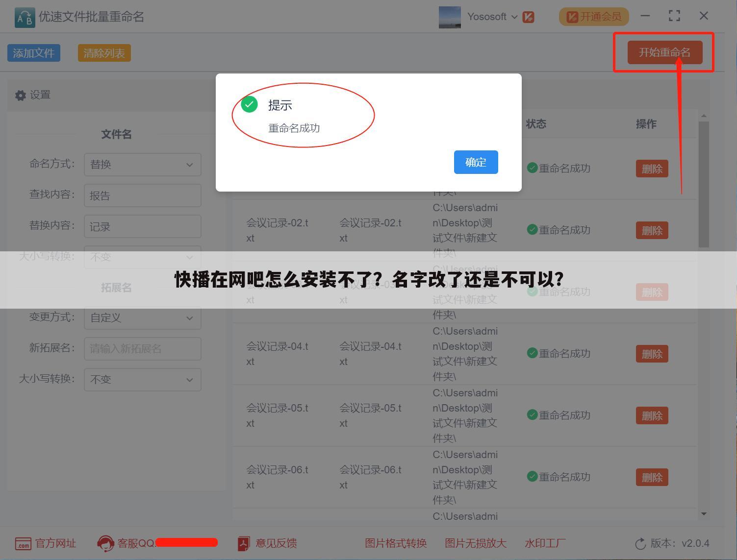Viewport: 737px width, 560px height.
Task: Click the 文件名 section heading
Action: (x=116, y=134)
